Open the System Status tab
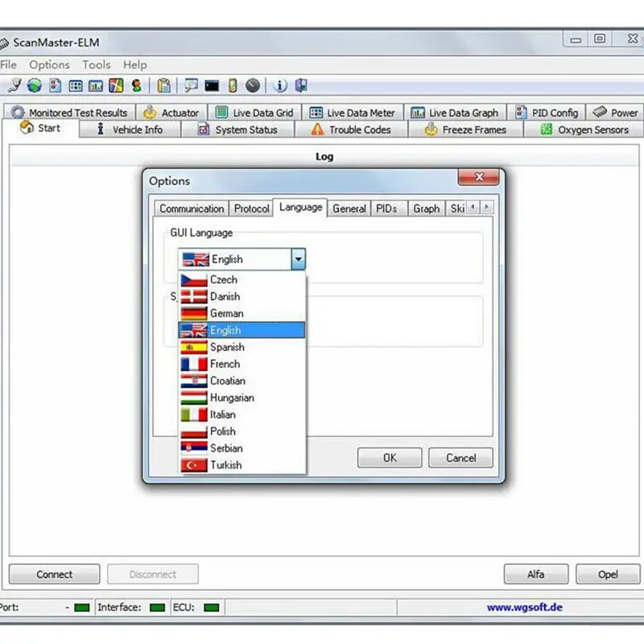The image size is (644, 644). (237, 130)
